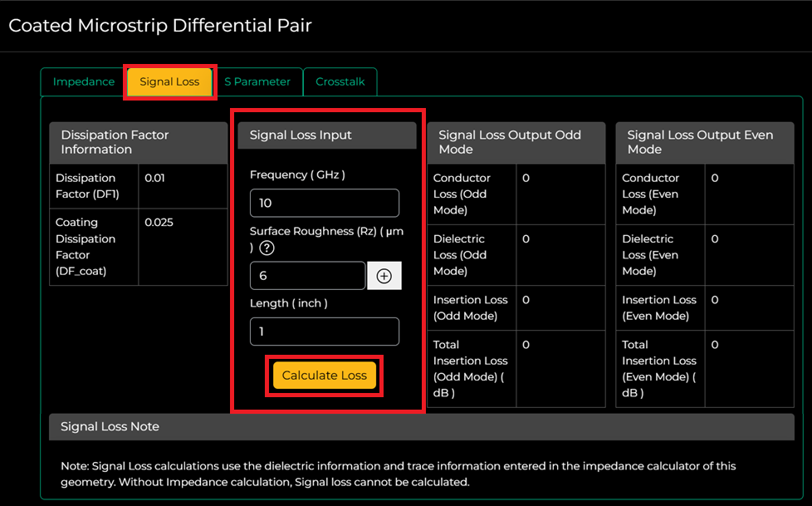The height and width of the screenshot is (506, 812).
Task: Click the Coating Dissipation Factor value 0.025
Action: pyautogui.click(x=159, y=223)
